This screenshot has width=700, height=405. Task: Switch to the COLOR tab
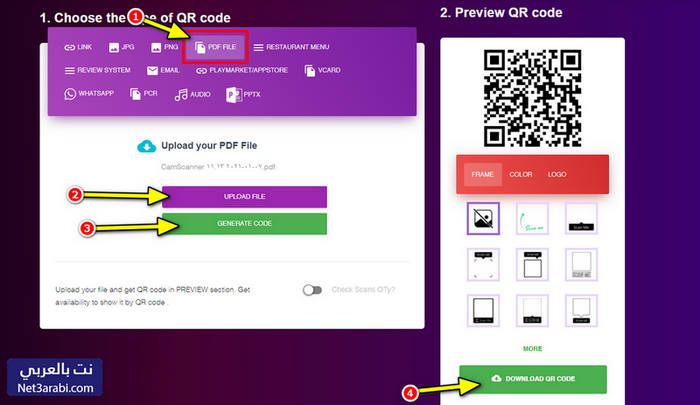(521, 174)
